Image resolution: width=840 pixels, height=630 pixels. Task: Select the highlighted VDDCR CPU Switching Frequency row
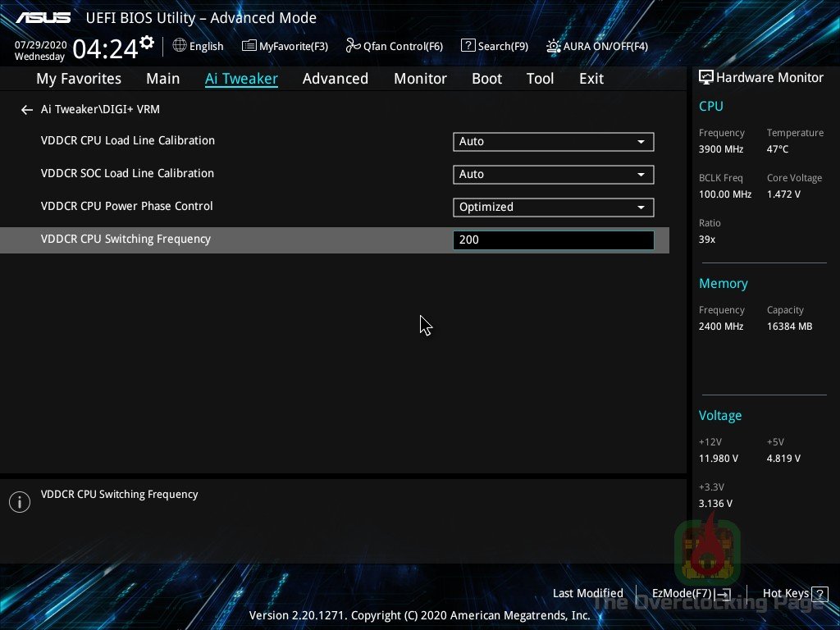tap(126, 239)
